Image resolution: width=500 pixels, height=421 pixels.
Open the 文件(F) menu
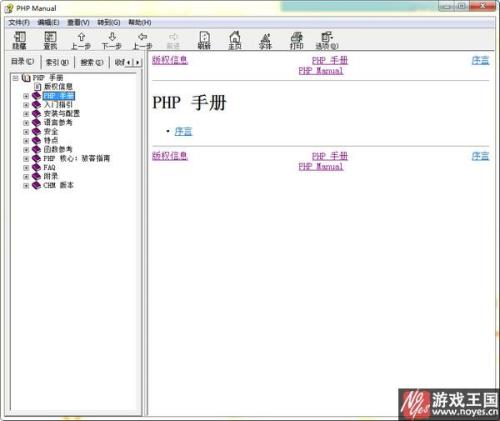[19, 23]
